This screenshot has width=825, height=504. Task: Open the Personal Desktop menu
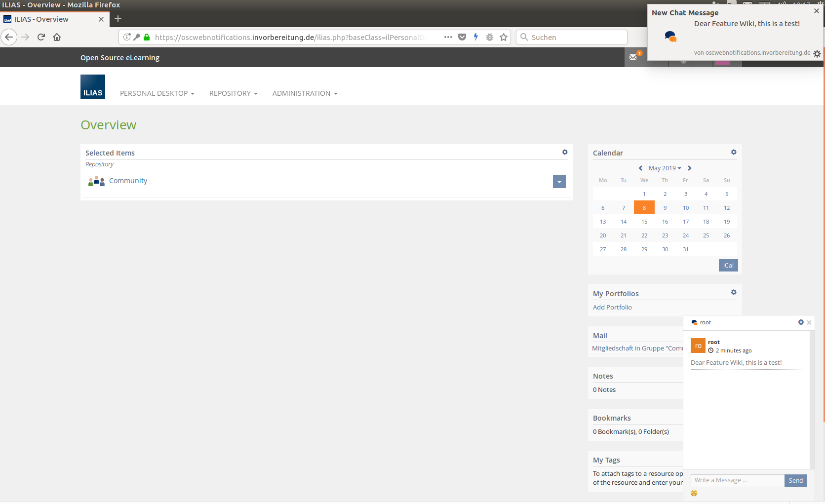157,93
